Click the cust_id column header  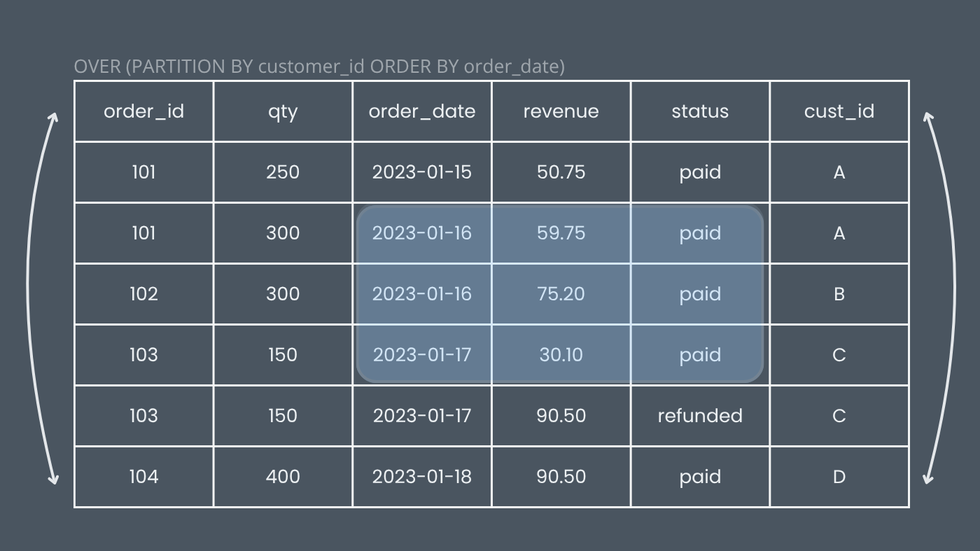839,111
